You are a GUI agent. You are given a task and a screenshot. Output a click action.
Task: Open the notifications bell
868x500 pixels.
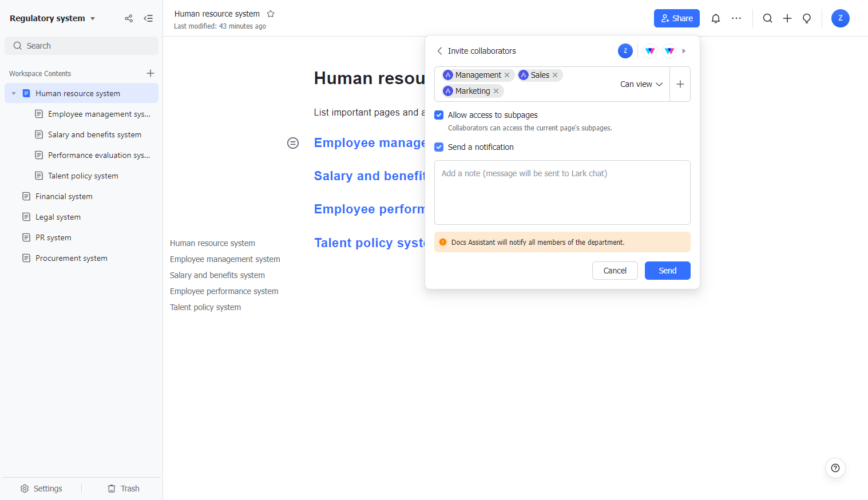716,18
